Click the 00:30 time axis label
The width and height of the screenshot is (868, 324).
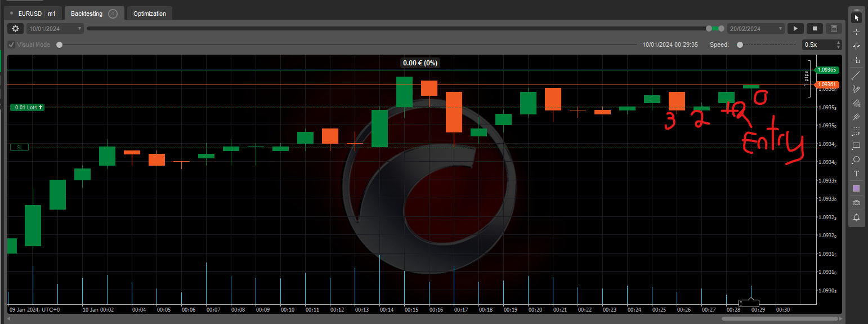point(783,309)
